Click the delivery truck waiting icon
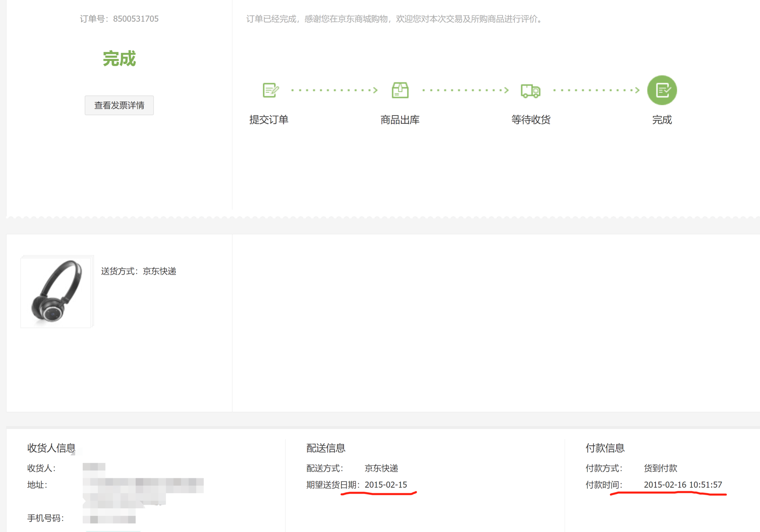760x532 pixels. (530, 91)
